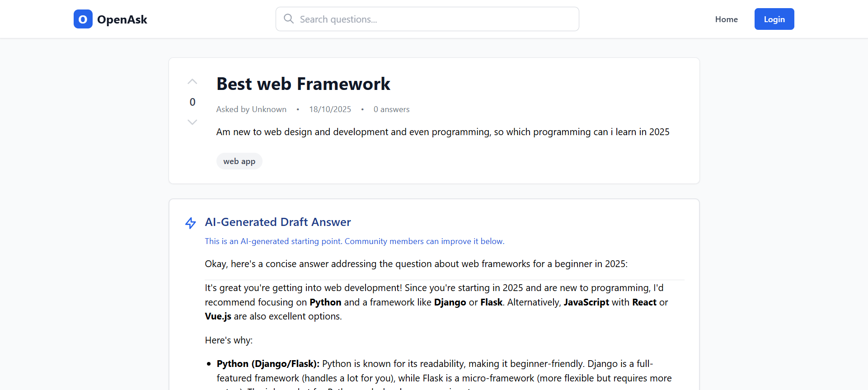
Task: Click the blue OpenAsk logo icon
Action: (x=83, y=19)
